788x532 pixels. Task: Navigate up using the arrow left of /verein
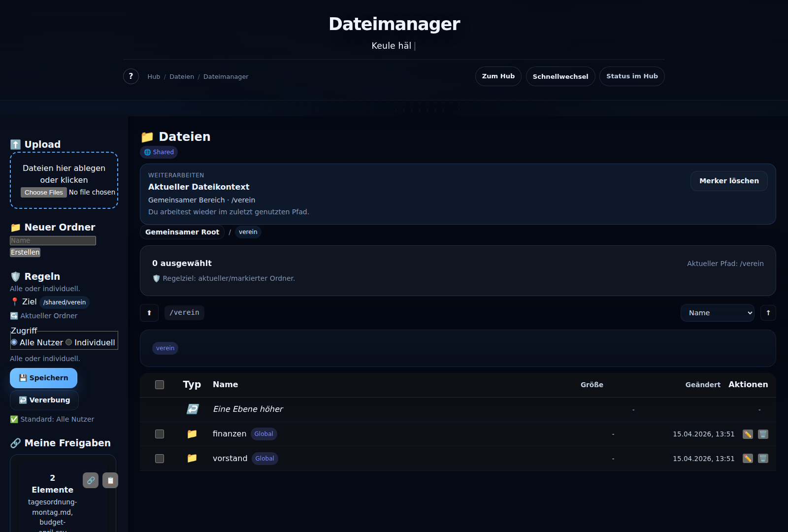coord(149,312)
